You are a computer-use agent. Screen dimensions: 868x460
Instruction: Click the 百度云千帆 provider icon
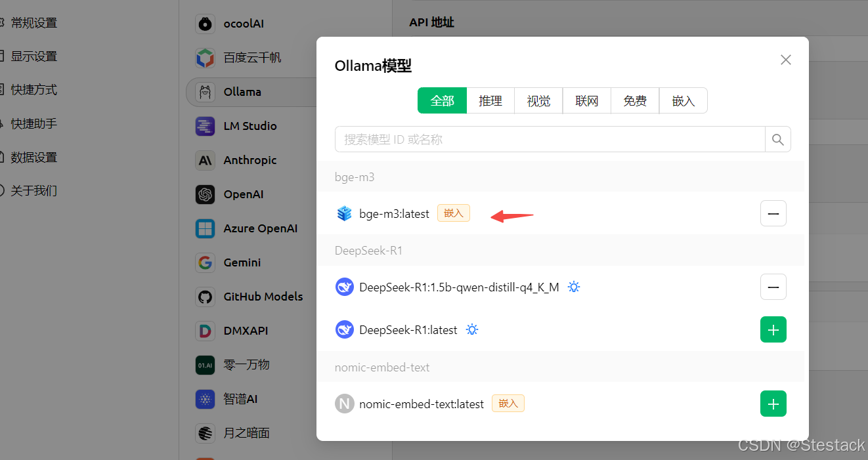(205, 58)
